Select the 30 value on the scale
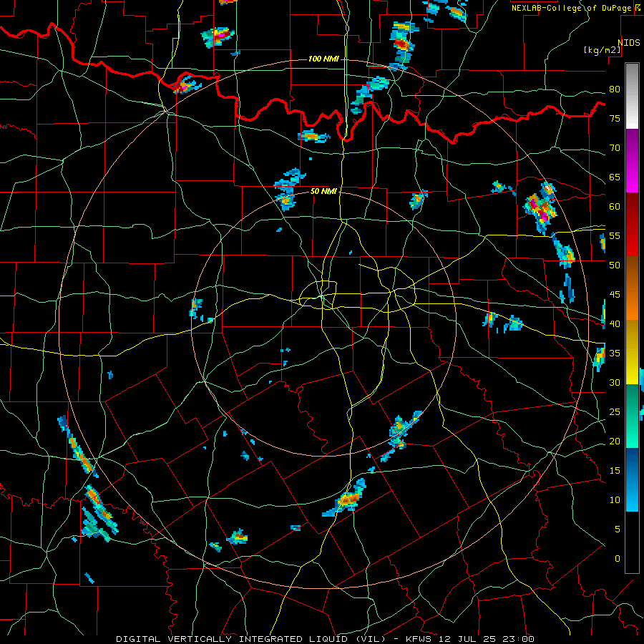Image resolution: width=644 pixels, height=644 pixels. (615, 382)
